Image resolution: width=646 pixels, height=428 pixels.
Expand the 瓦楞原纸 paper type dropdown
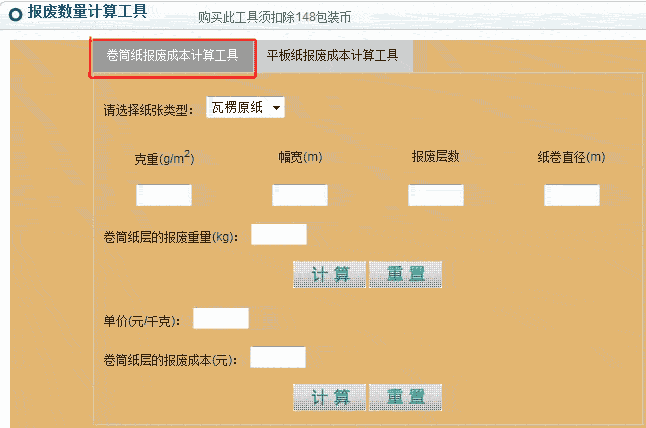pos(245,108)
